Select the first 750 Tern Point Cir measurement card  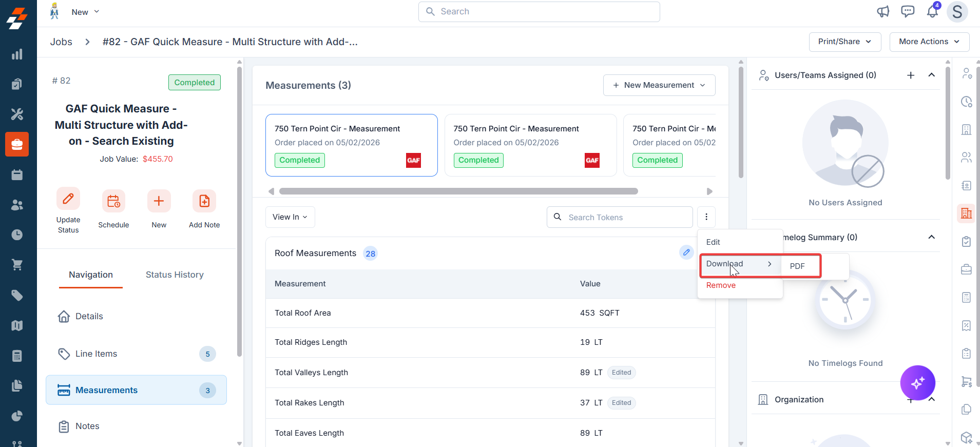pyautogui.click(x=352, y=145)
